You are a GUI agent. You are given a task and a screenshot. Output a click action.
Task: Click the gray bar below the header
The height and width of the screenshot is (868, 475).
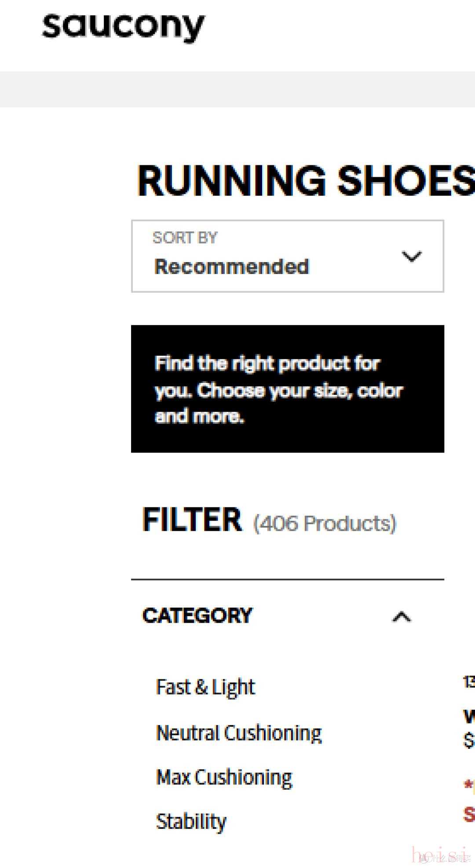pyautogui.click(x=237, y=89)
